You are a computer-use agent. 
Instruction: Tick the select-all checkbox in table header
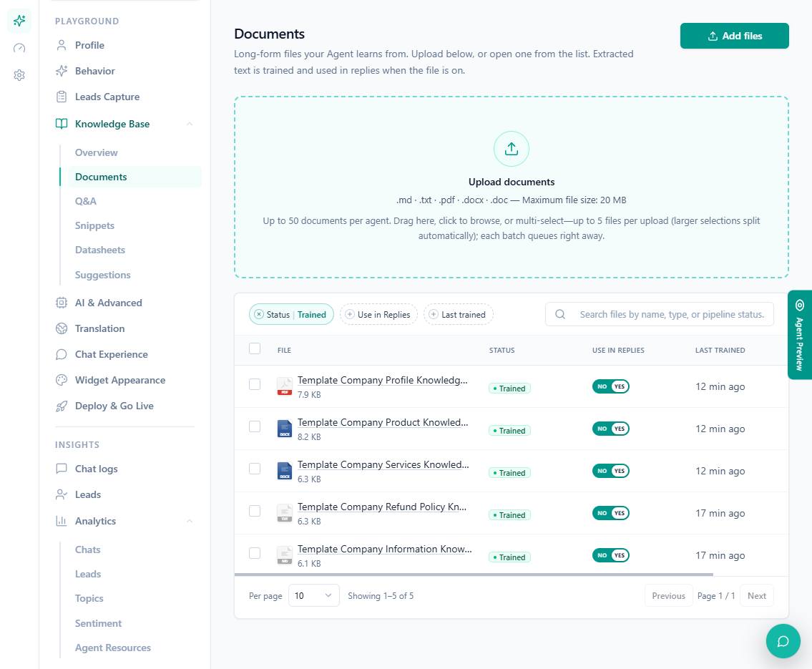point(255,348)
